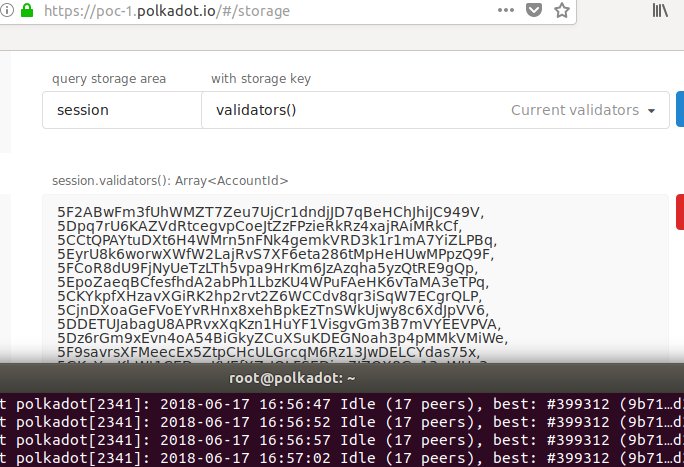Select validator address starting with 5FCoR8dU9FjNy

pyautogui.click(x=267, y=268)
